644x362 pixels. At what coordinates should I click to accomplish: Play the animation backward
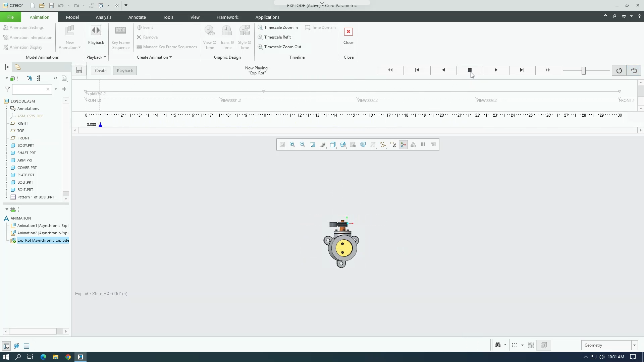[443, 70]
